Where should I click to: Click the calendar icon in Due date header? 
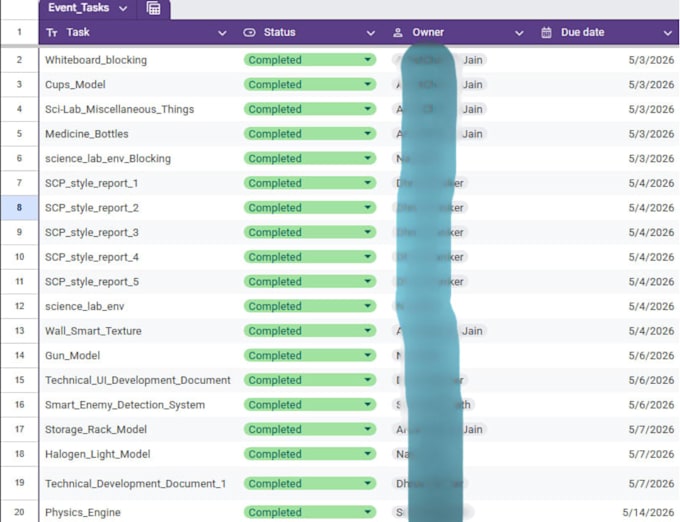(546, 33)
